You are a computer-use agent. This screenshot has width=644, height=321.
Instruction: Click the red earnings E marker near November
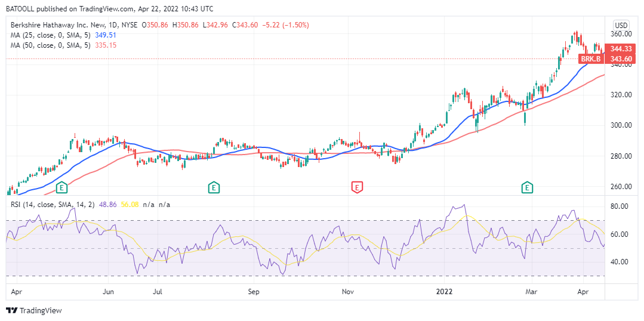(x=358, y=187)
